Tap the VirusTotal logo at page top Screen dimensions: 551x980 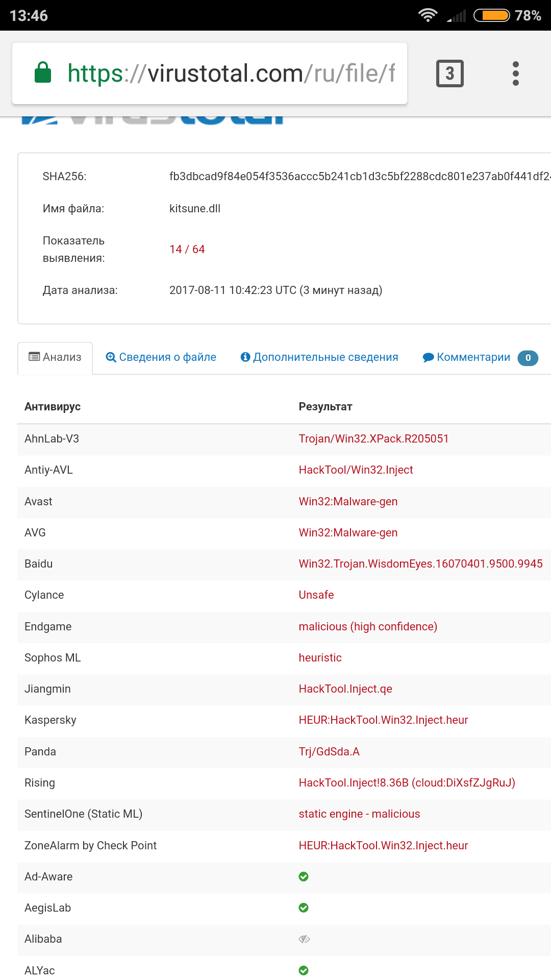point(153,120)
